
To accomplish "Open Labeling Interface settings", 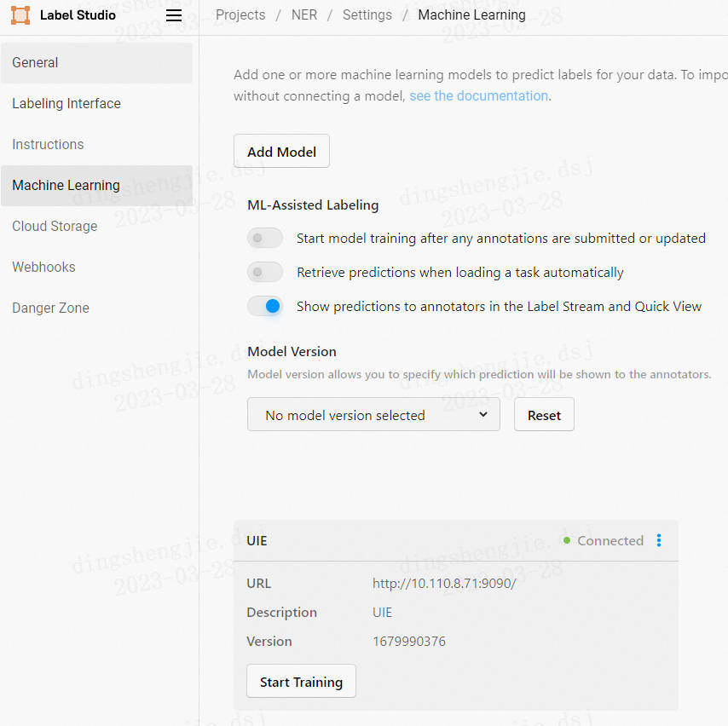I will click(96, 103).
